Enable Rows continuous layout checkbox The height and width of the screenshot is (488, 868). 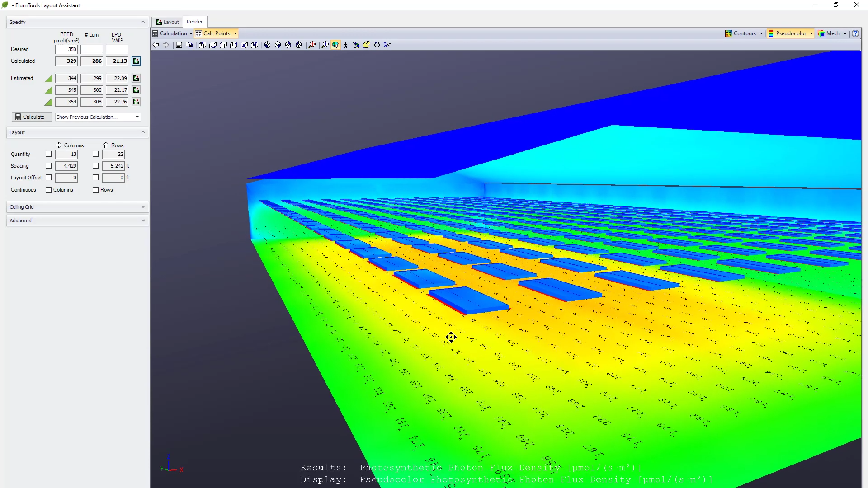click(x=95, y=189)
